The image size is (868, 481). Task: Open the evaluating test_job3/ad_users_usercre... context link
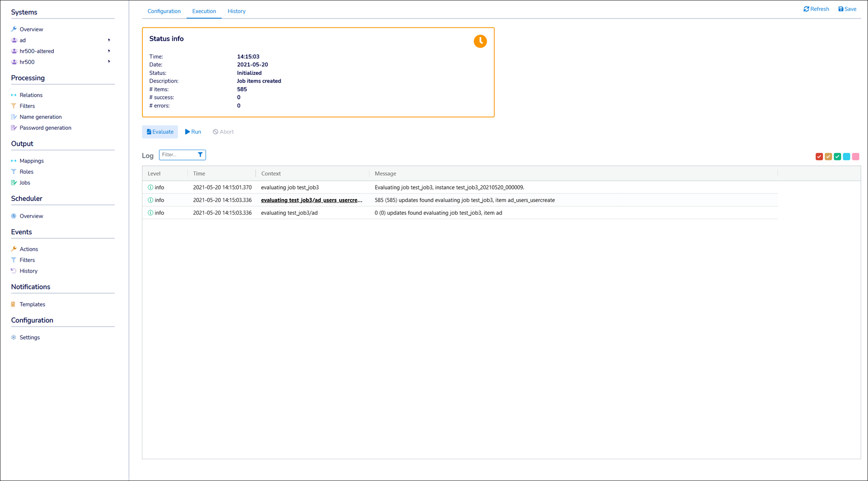click(311, 200)
